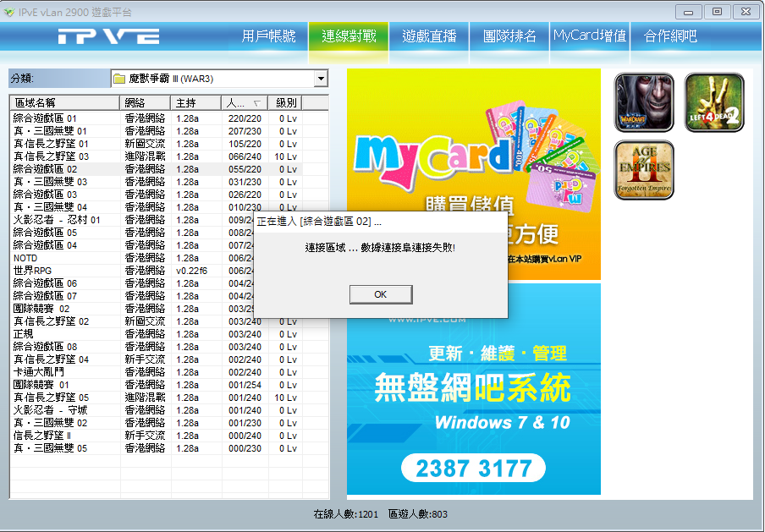Open the 合作網吧 tab
765x532 pixels.
[670, 36]
